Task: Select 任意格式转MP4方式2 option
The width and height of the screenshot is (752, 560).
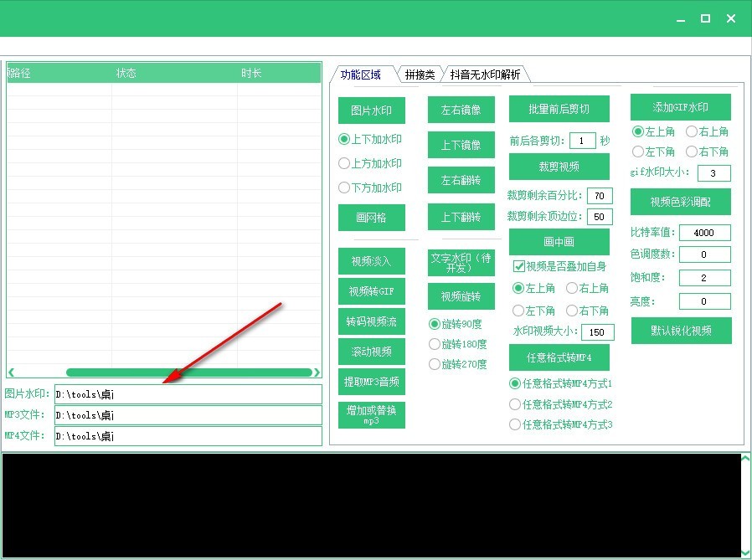Action: (x=560, y=404)
